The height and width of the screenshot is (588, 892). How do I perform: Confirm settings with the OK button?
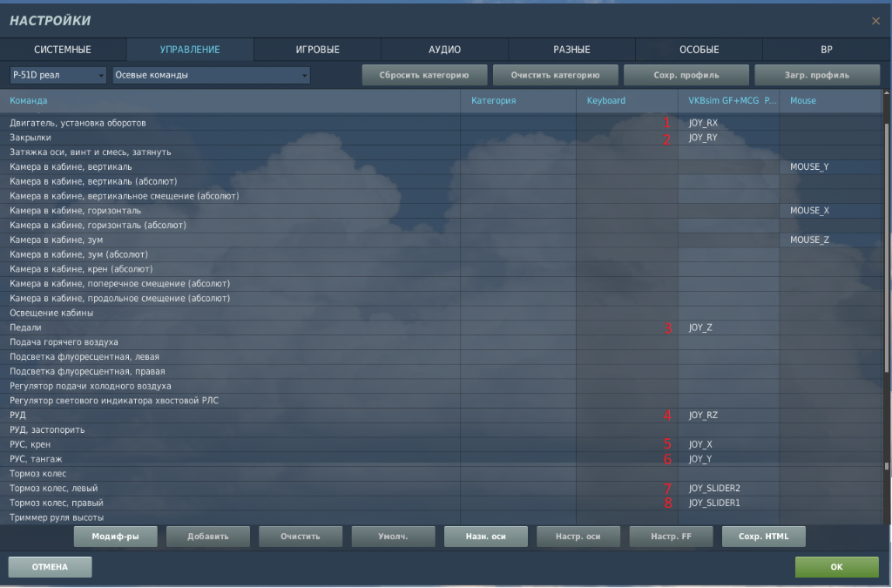coord(836,567)
